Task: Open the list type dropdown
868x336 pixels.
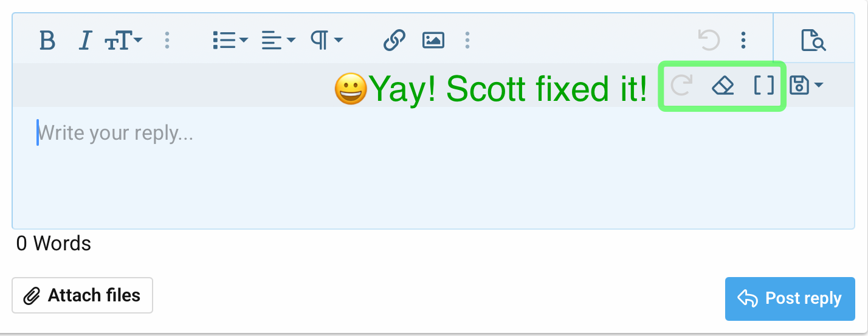Action: coord(230,41)
